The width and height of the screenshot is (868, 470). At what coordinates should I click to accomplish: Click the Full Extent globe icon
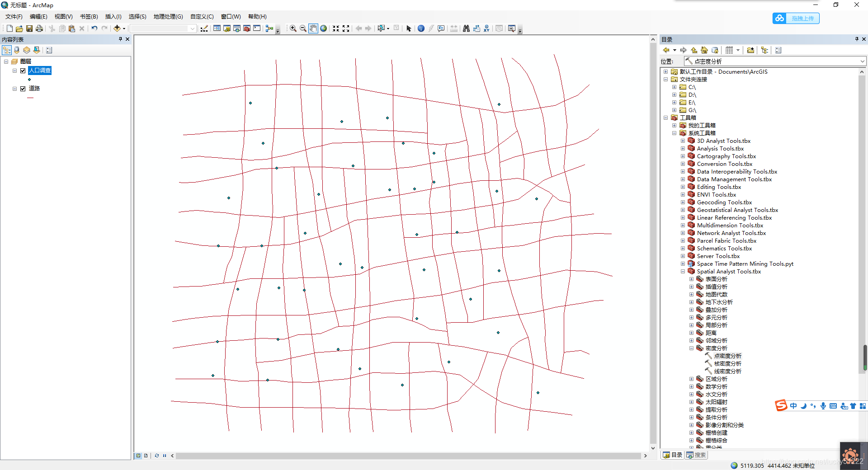324,28
